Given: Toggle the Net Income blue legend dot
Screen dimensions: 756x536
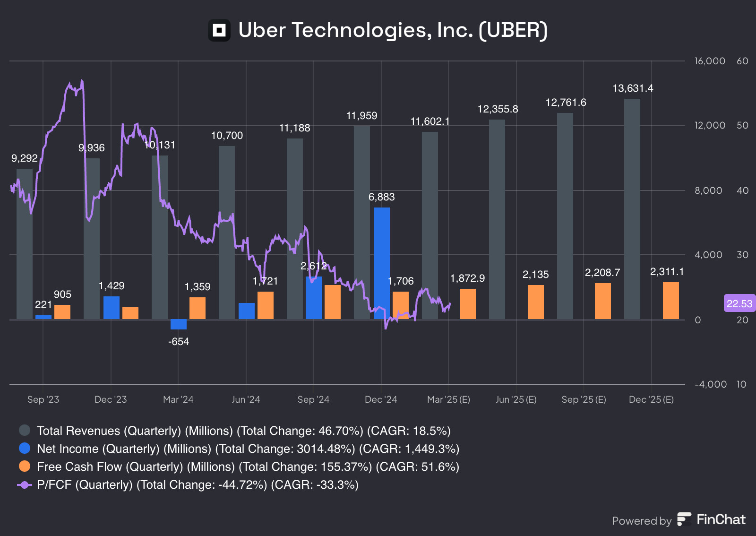Looking at the screenshot, I should (x=25, y=448).
